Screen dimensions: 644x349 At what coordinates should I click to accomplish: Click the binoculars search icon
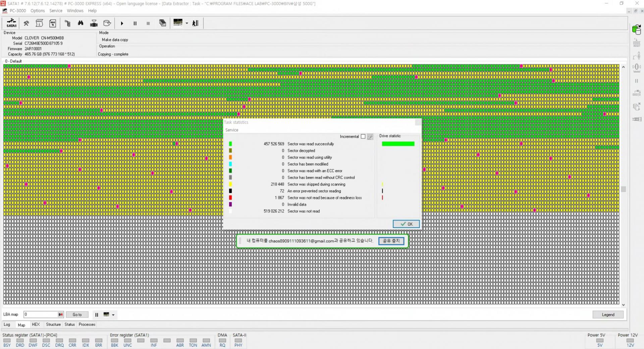point(80,23)
